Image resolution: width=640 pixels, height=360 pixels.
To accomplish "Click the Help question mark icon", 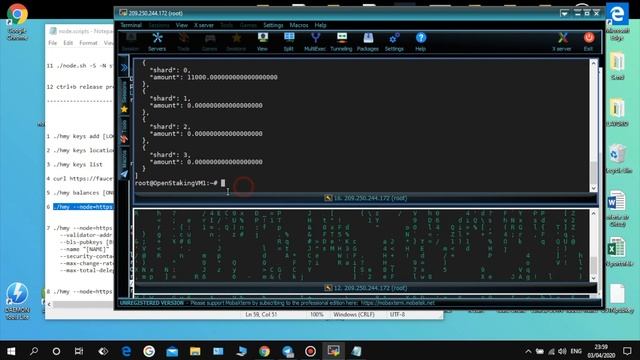I will coord(421,42).
